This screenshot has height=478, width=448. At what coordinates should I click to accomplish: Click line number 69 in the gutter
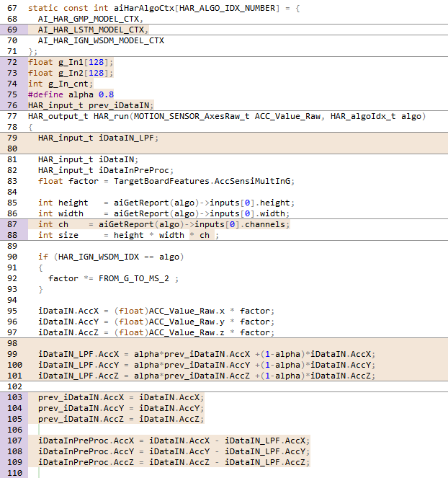click(x=14, y=30)
